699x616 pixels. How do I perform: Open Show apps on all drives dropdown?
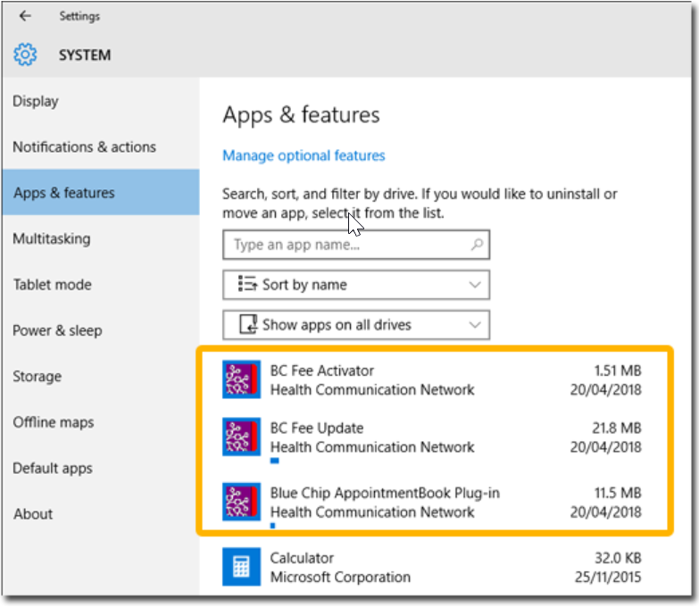click(356, 324)
